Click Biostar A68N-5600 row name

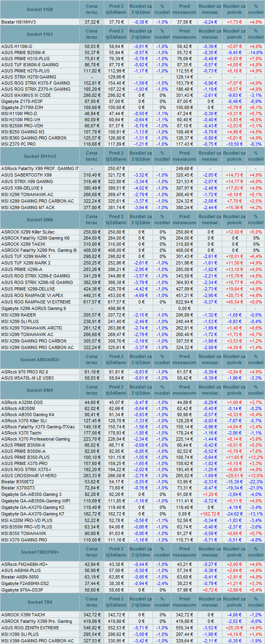[x=20, y=577]
